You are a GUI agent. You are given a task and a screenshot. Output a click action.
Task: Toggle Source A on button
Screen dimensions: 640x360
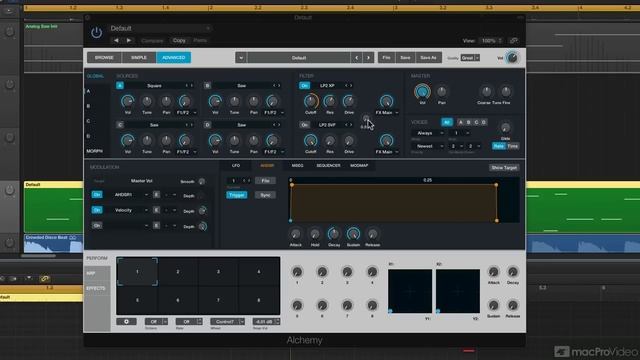point(120,85)
